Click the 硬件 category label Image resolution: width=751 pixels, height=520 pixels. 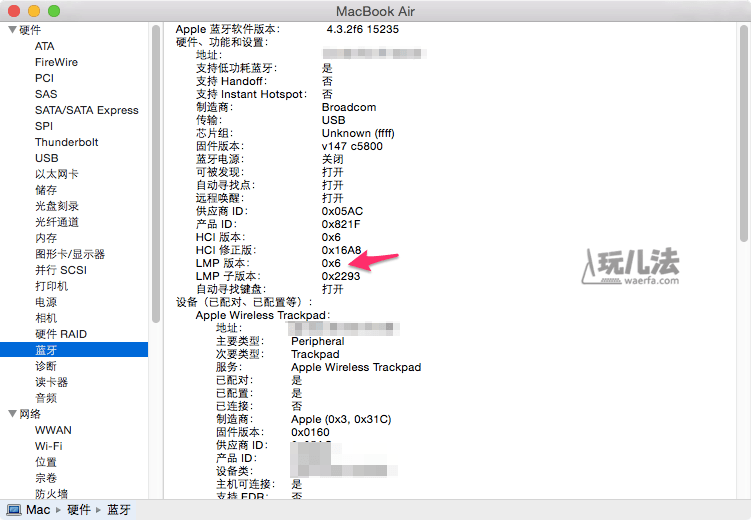coord(30,30)
